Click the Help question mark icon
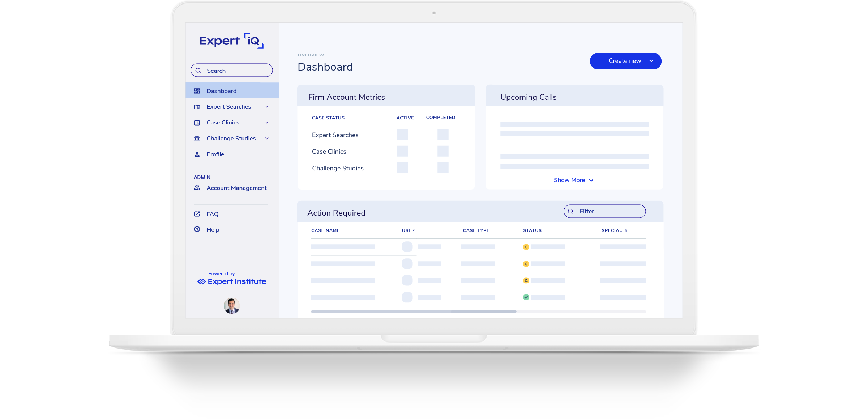 point(197,229)
